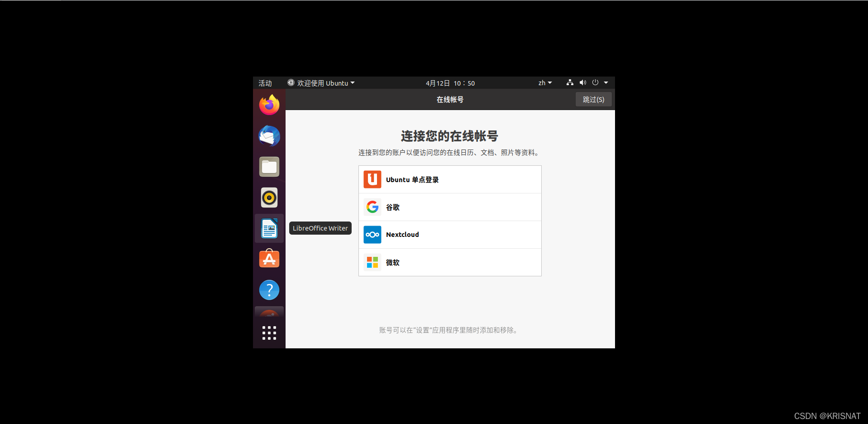Open the zh input source dropdown

[x=545, y=83]
